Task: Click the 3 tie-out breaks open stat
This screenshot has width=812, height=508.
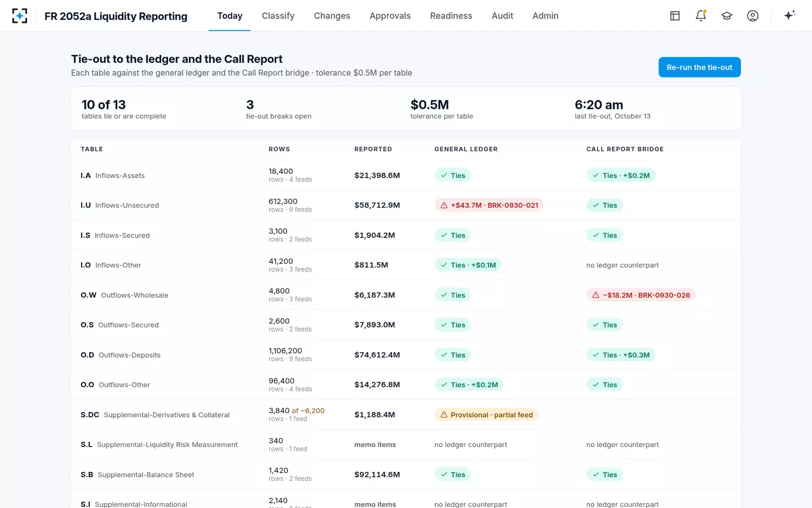Action: (279, 109)
